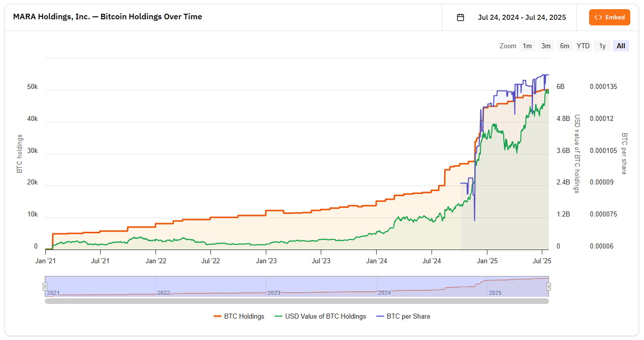
Task: Click the calendar icon beside the date range
Action: tap(461, 17)
